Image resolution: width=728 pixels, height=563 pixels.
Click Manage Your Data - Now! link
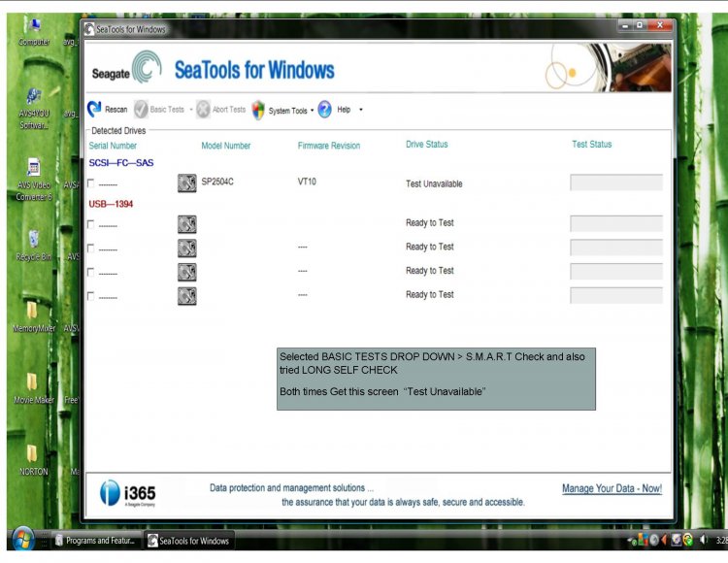tap(612, 488)
